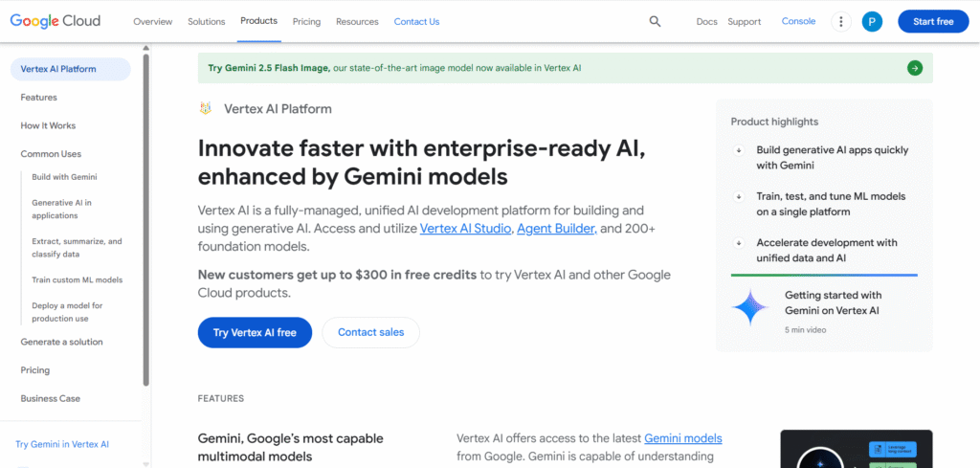Click the sidebar vertical scrollbar
Screen dimensions: 980x468
[145, 220]
